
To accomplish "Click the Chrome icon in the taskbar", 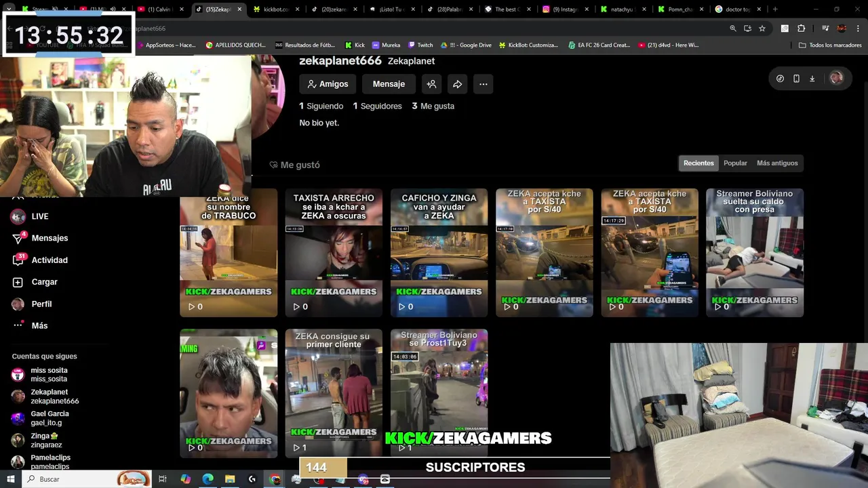I will pos(275,479).
